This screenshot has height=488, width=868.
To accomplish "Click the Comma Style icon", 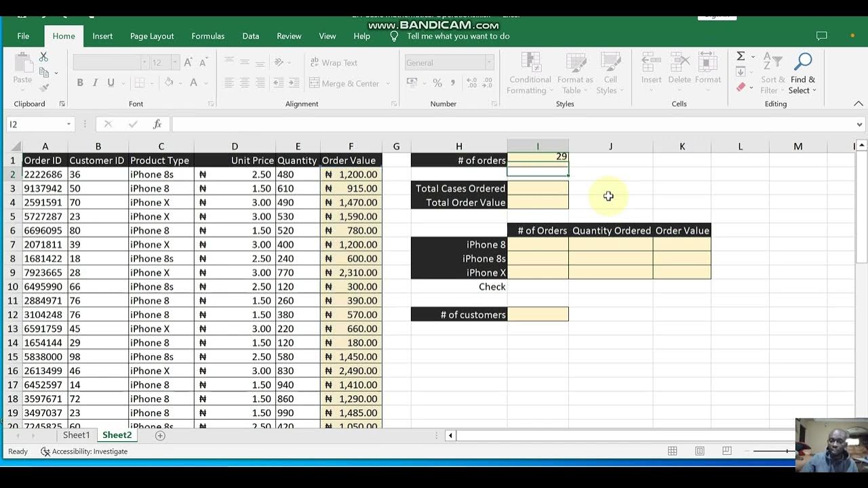I will 452,83.
